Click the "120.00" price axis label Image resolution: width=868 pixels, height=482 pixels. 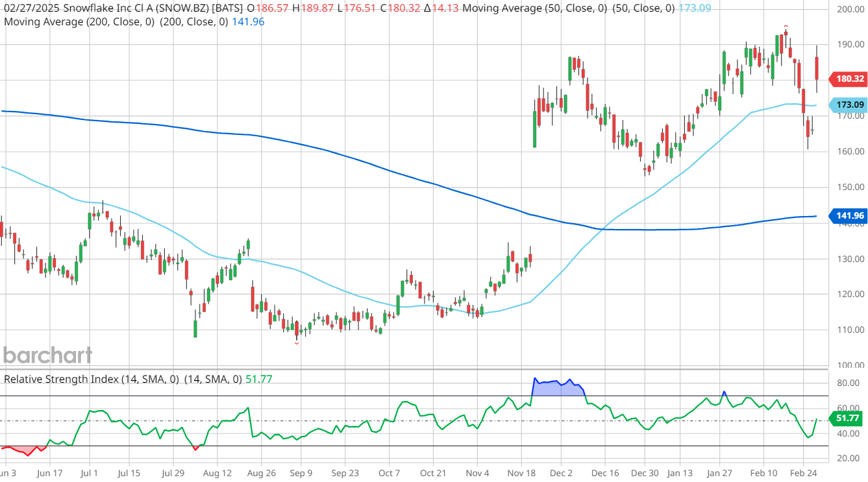tap(850, 294)
